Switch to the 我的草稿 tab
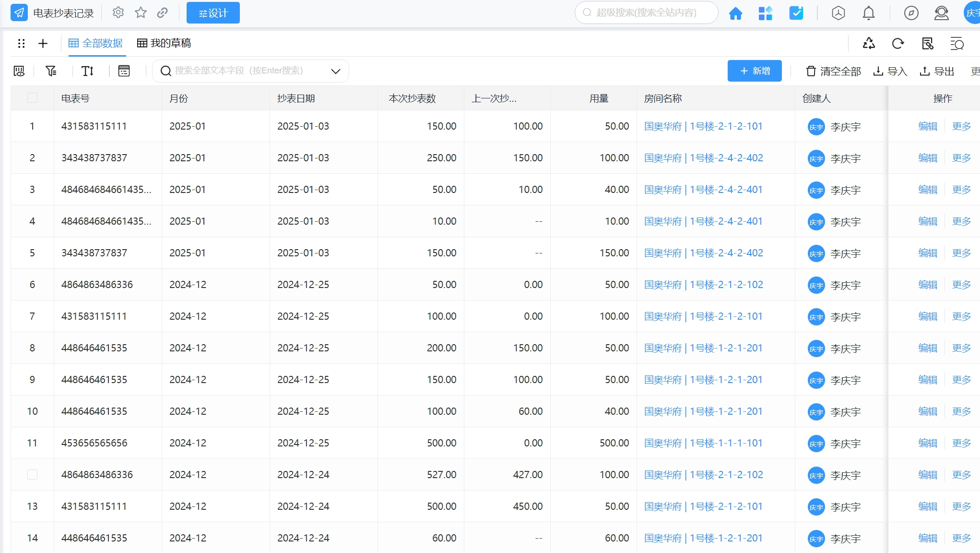 pos(164,43)
